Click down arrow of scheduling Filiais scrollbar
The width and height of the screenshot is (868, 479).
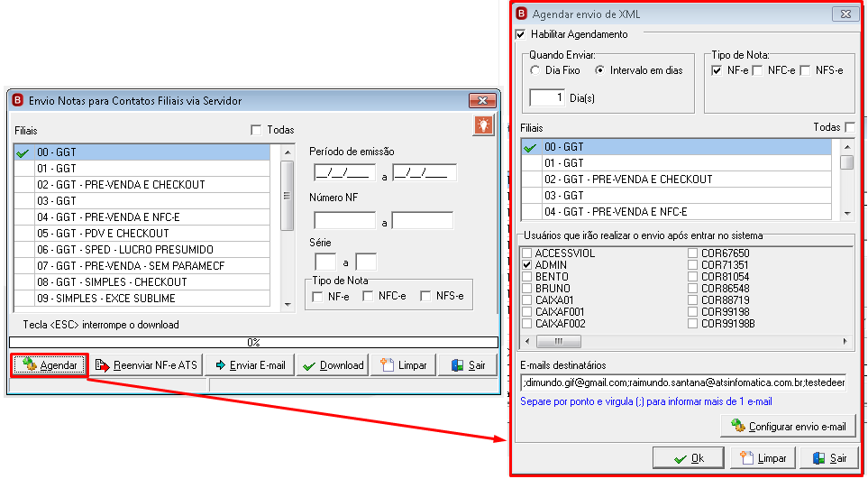pyautogui.click(x=847, y=213)
